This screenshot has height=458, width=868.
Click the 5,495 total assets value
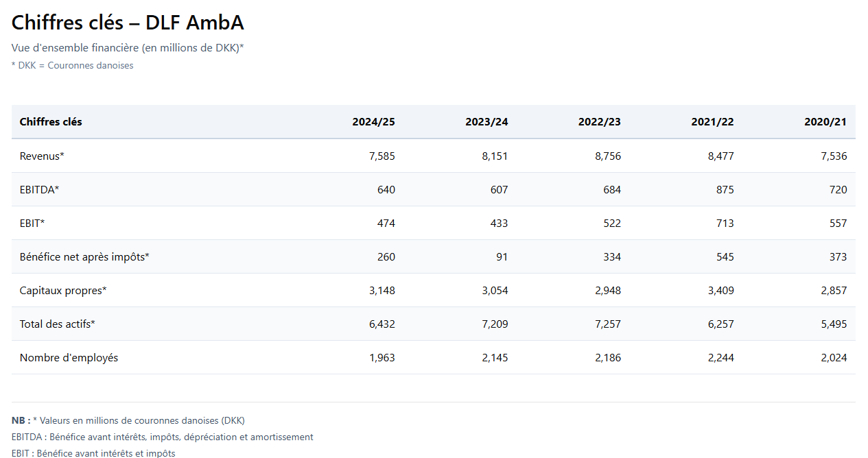(834, 324)
